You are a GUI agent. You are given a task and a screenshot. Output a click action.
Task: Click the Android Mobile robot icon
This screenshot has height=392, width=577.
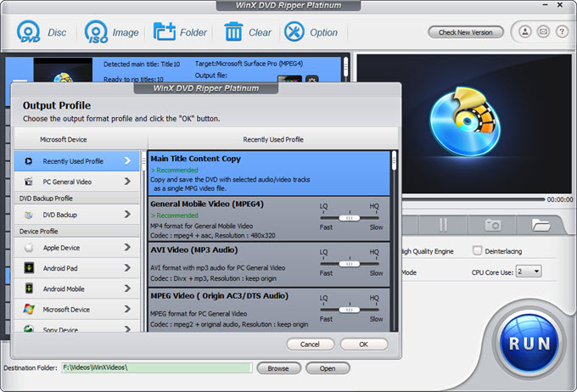coord(29,288)
